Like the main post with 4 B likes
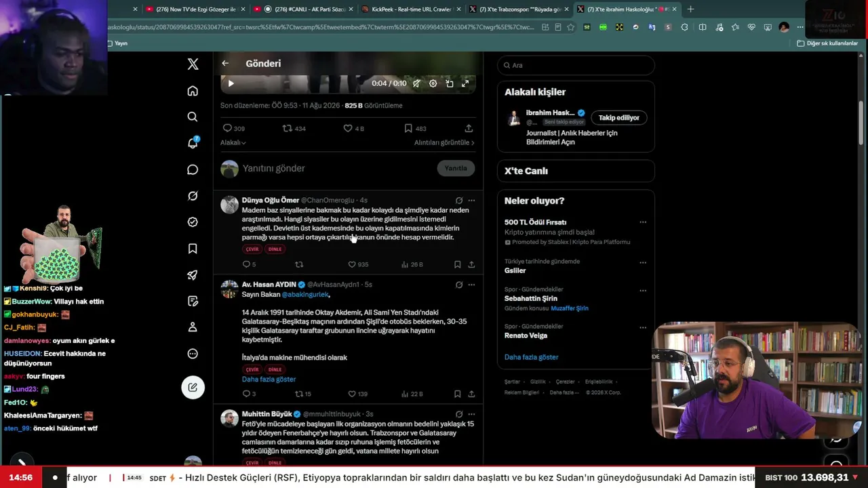 (x=353, y=128)
